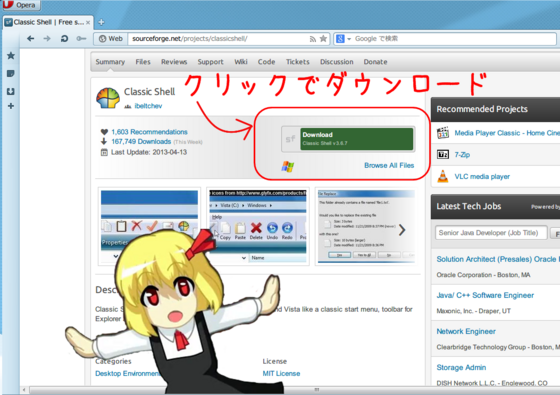
Task: Open the password wand key icon
Action: pyautogui.click(x=81, y=39)
